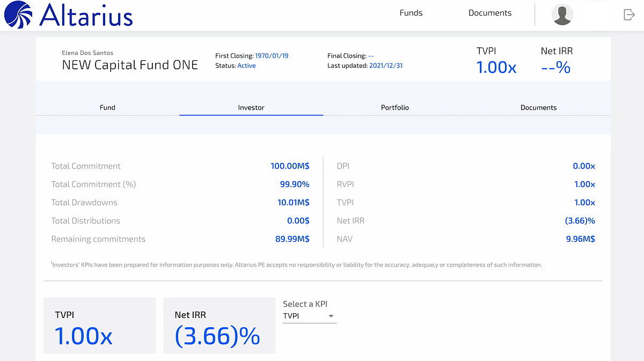Image resolution: width=644 pixels, height=361 pixels.
Task: Click the Altarius swirl logo icon
Action: (x=18, y=15)
